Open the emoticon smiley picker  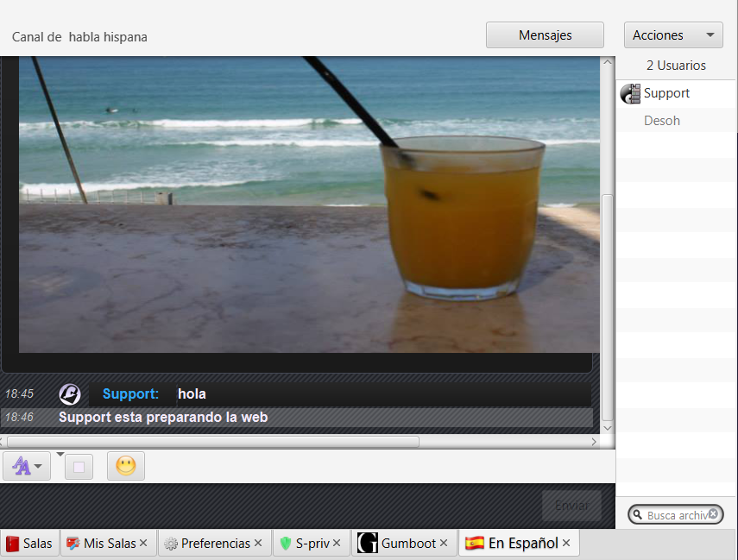125,466
